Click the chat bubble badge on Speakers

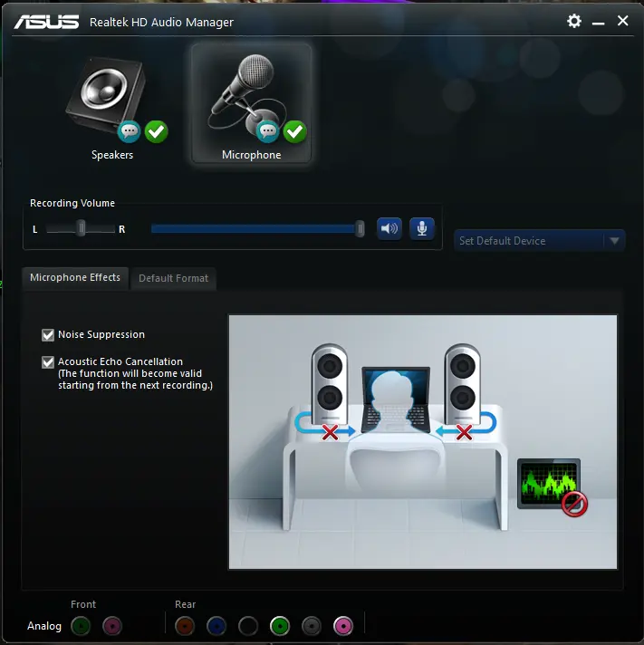130,131
